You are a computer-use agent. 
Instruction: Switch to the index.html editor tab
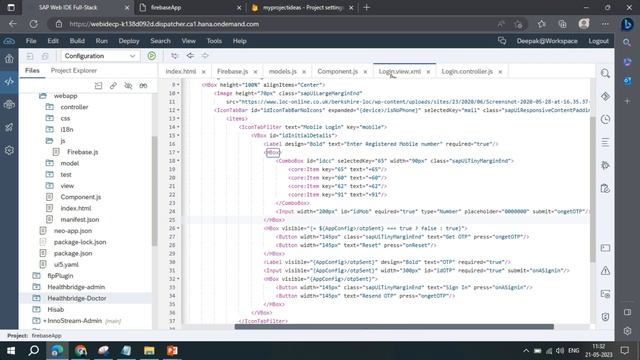[x=181, y=71]
